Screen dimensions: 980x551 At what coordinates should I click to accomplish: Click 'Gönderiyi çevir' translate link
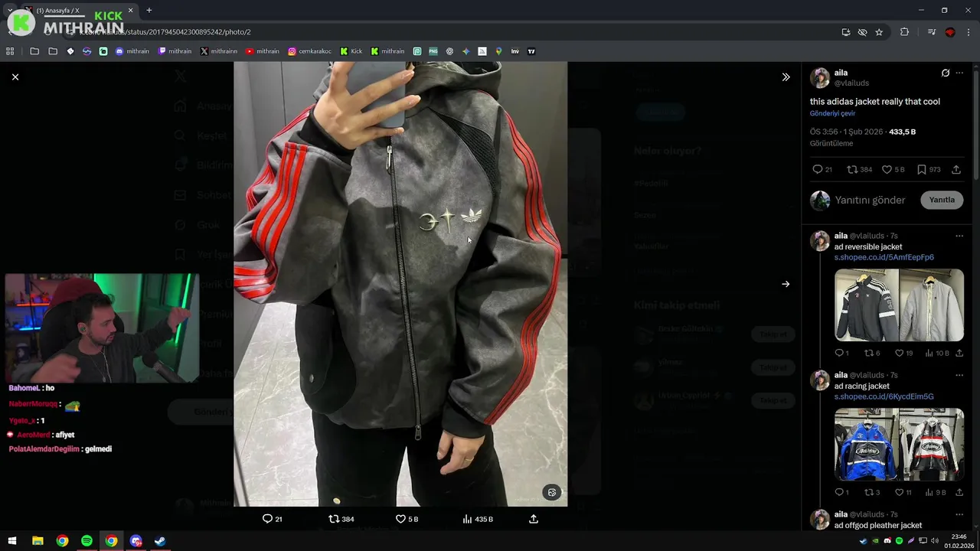coord(832,113)
